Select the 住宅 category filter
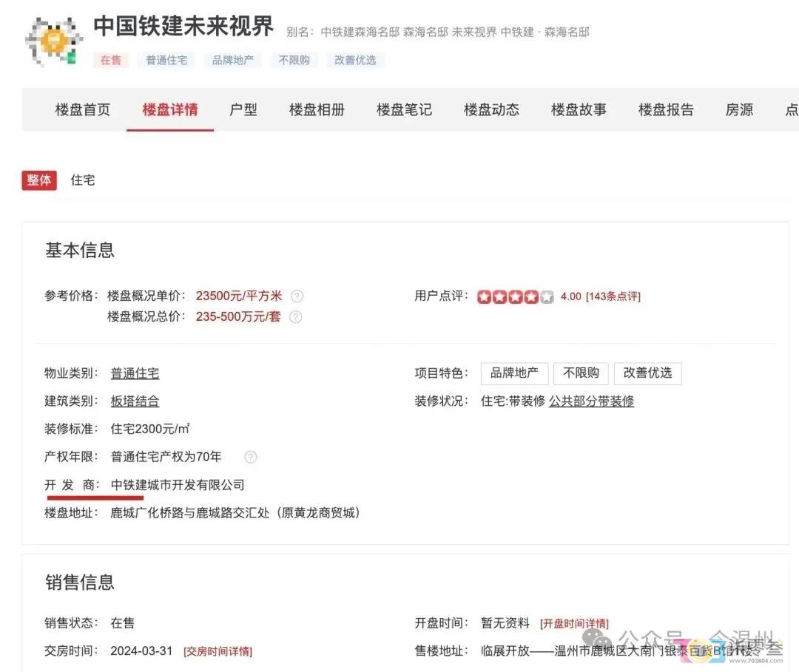Viewport: 799px width, 672px height. 83,180
